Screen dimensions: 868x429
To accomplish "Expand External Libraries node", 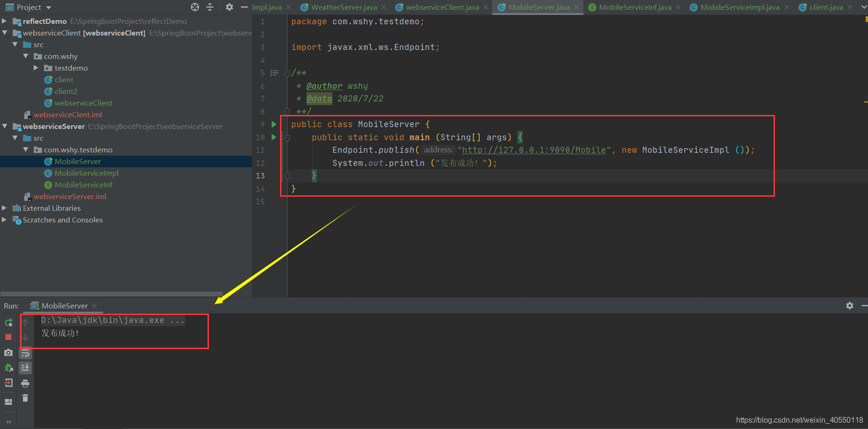I will point(4,208).
